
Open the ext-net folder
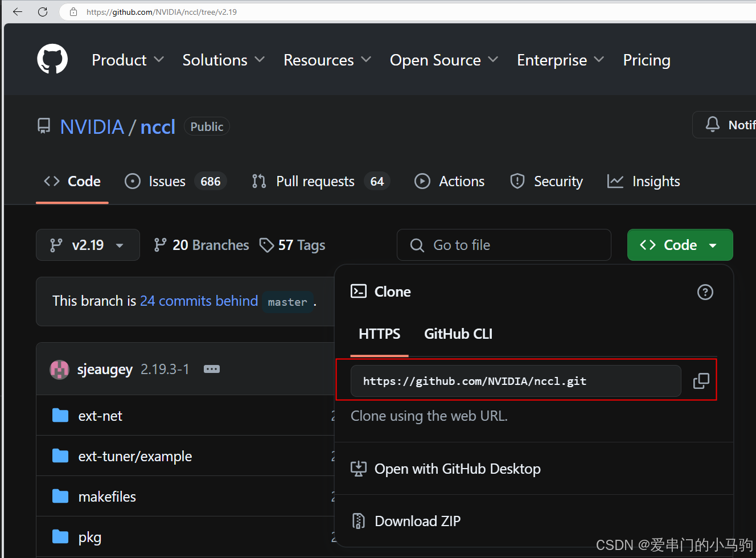tap(100, 416)
